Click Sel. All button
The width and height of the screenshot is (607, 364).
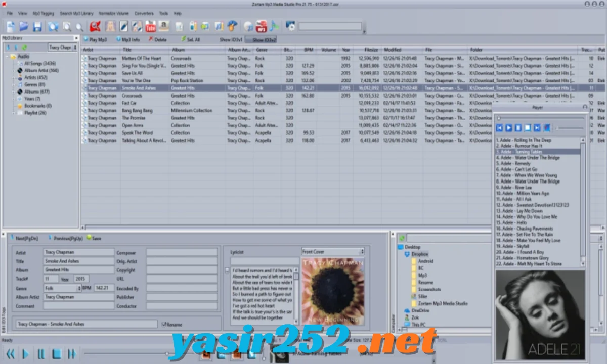click(190, 39)
